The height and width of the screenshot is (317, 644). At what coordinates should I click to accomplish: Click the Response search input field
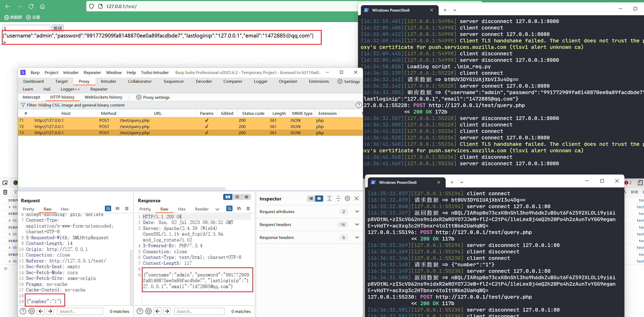coord(199,311)
